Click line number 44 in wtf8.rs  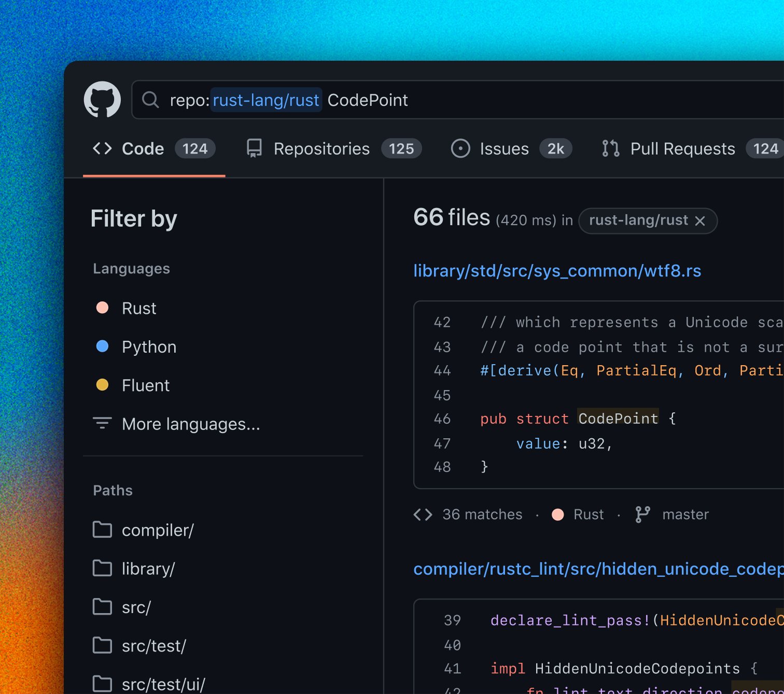tap(442, 371)
